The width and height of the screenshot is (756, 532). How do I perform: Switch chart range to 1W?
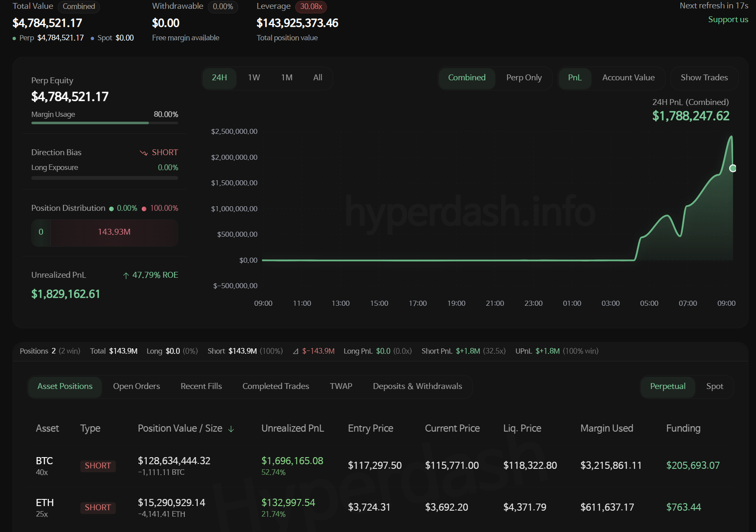coord(254,78)
